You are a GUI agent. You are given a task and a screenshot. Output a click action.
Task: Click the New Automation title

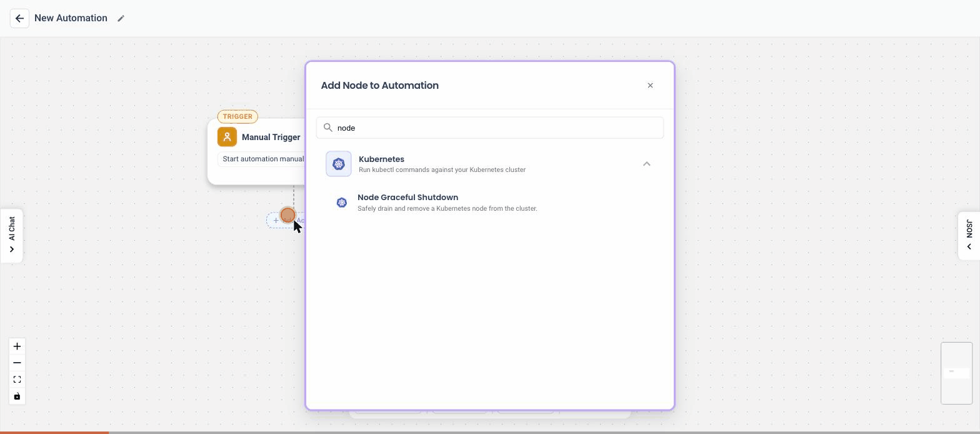(71, 18)
